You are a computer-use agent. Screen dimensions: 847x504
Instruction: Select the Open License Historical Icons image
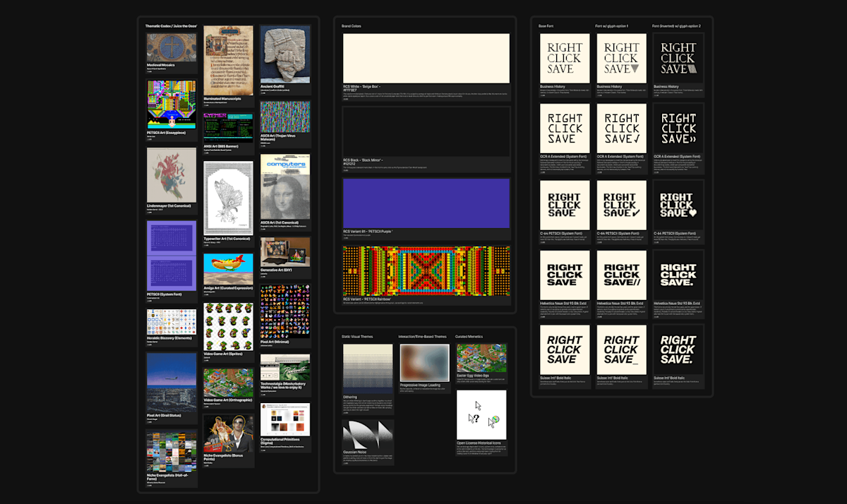coord(481,415)
